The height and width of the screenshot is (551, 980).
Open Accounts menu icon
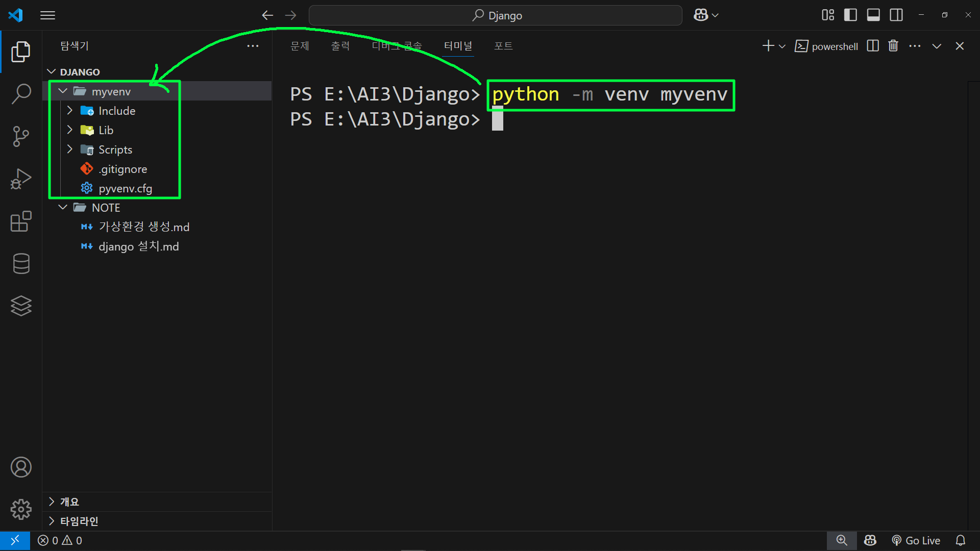coord(21,467)
